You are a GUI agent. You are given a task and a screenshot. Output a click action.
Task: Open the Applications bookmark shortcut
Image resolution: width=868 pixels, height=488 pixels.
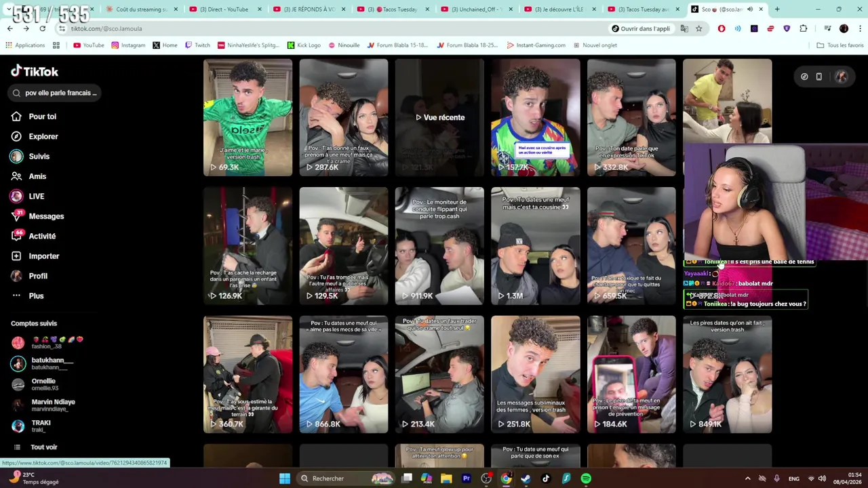(x=25, y=45)
